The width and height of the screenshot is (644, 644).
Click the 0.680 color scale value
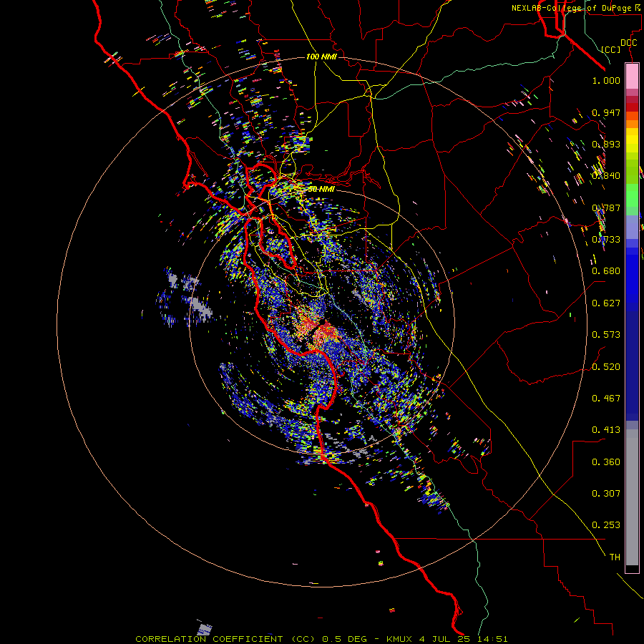(x=606, y=271)
